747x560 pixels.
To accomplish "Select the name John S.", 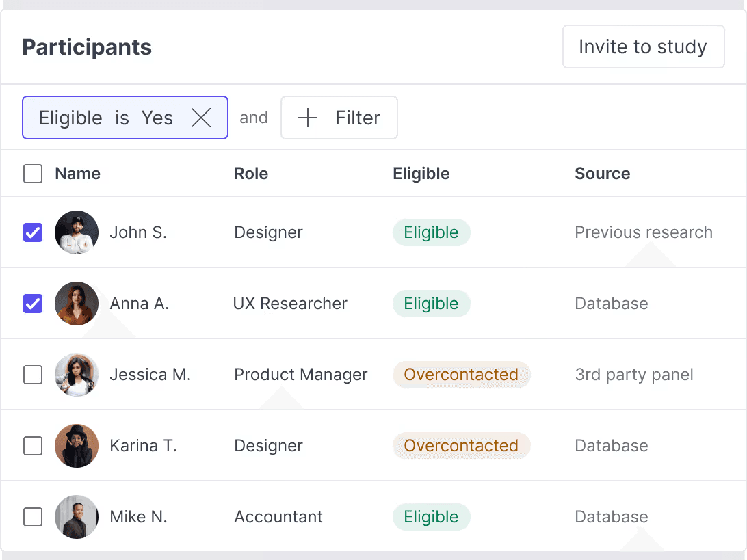I will coord(138,232).
